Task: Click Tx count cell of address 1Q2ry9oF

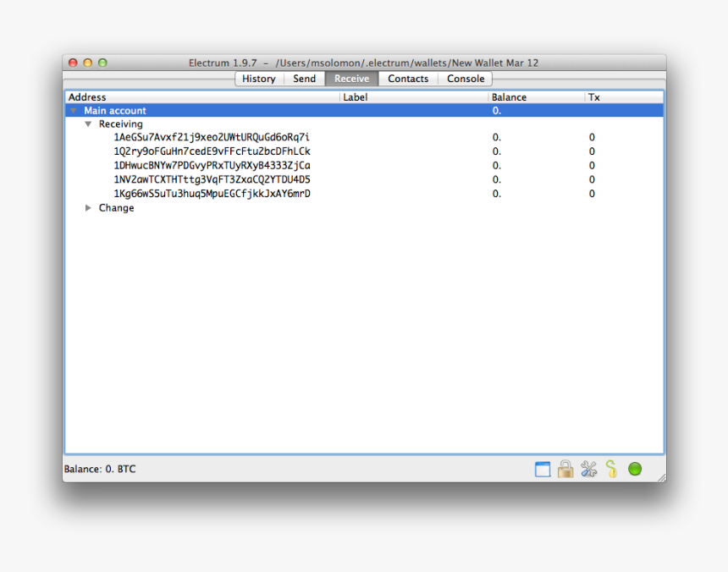Action: [592, 151]
